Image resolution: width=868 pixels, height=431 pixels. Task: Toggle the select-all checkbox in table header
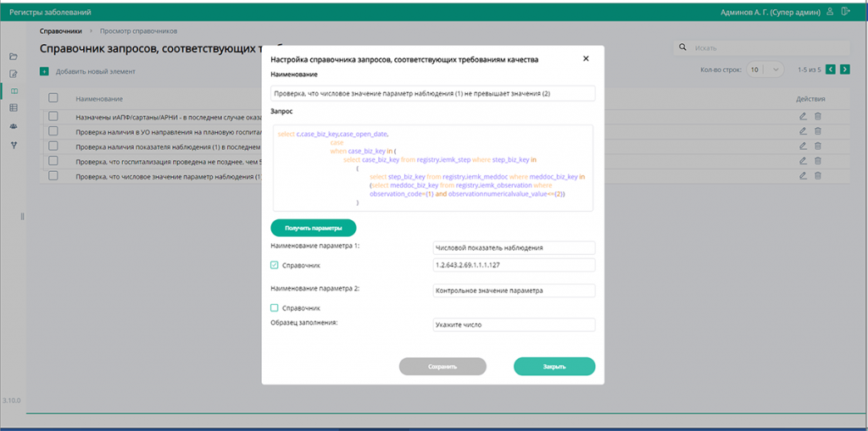pos(53,98)
